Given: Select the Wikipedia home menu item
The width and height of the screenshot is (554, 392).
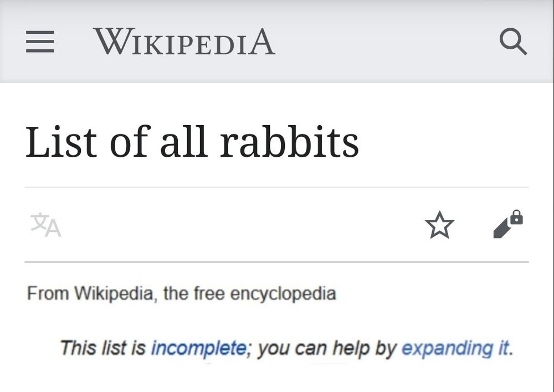Looking at the screenshot, I should point(185,42).
